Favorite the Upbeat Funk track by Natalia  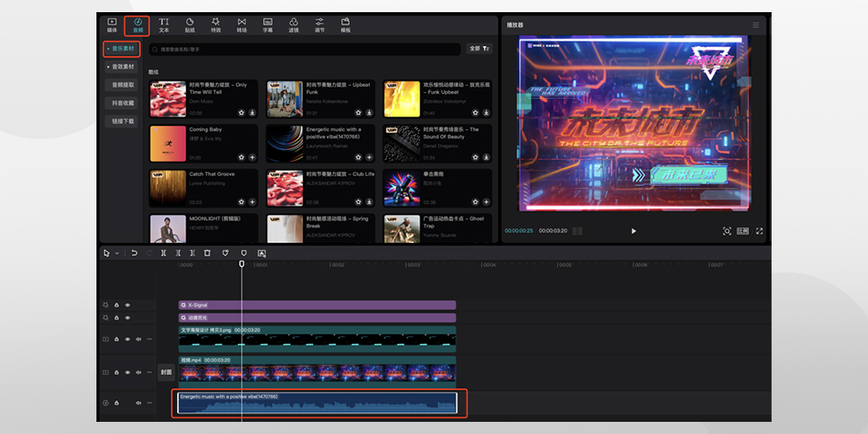[358, 112]
